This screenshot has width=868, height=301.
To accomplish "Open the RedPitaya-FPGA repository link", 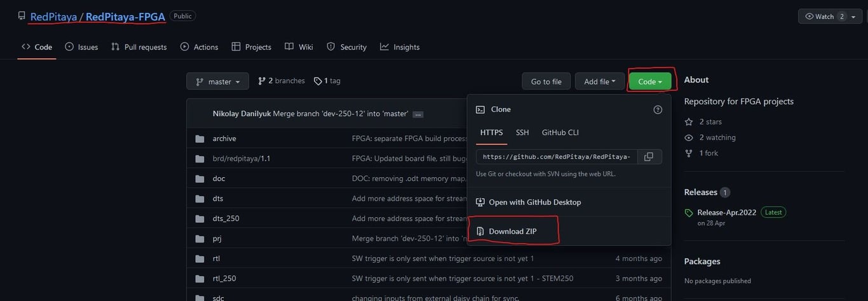I will click(x=125, y=17).
